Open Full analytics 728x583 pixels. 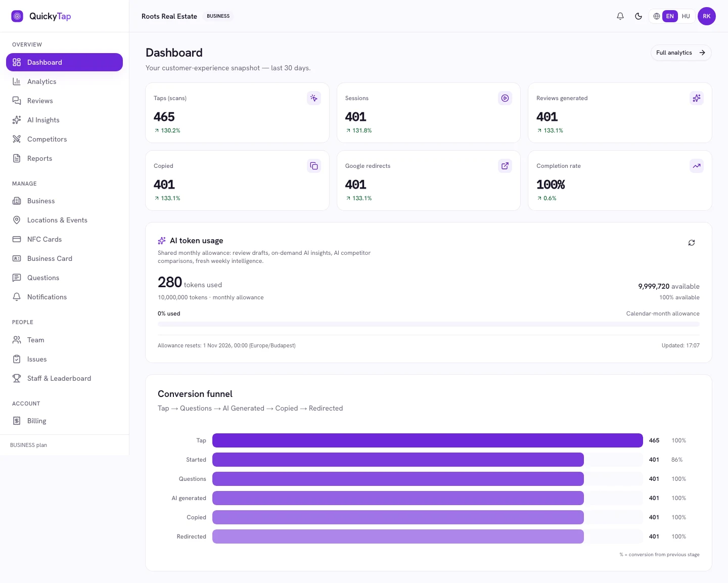pos(680,53)
